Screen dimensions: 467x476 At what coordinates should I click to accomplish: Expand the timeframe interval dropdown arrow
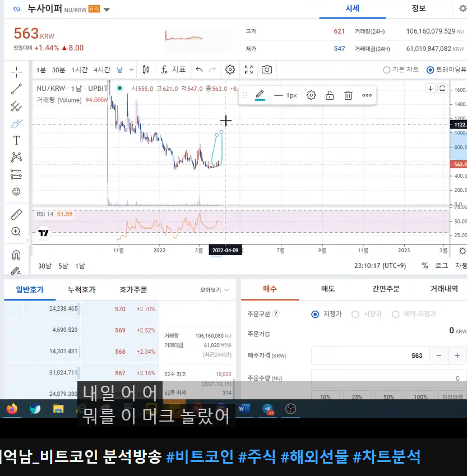tap(132, 70)
